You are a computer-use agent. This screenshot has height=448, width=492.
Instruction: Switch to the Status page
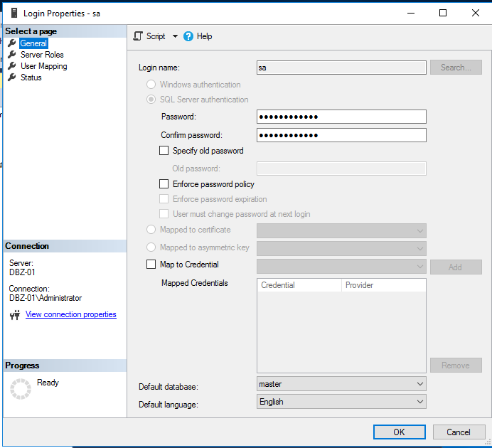click(x=31, y=78)
